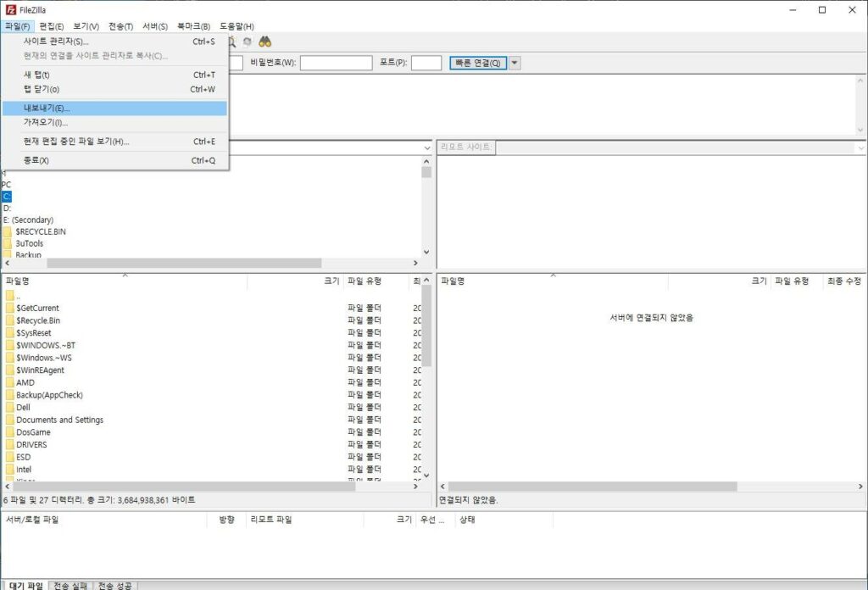Click the 비밀번호 password input field
868x590 pixels.
336,63
